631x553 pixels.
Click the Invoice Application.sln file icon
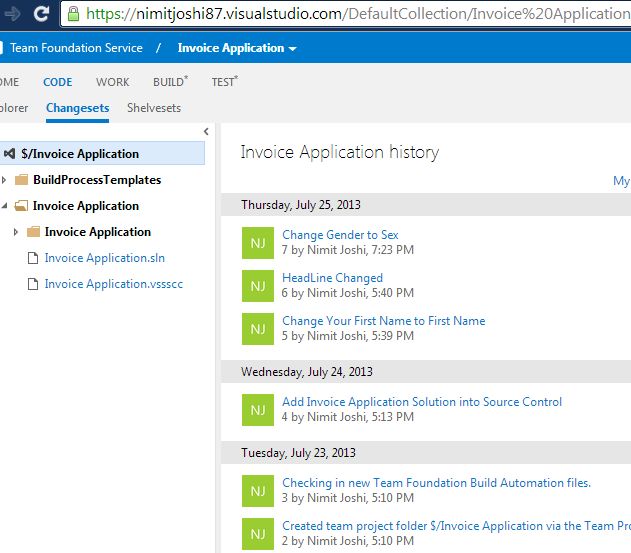coord(34,258)
